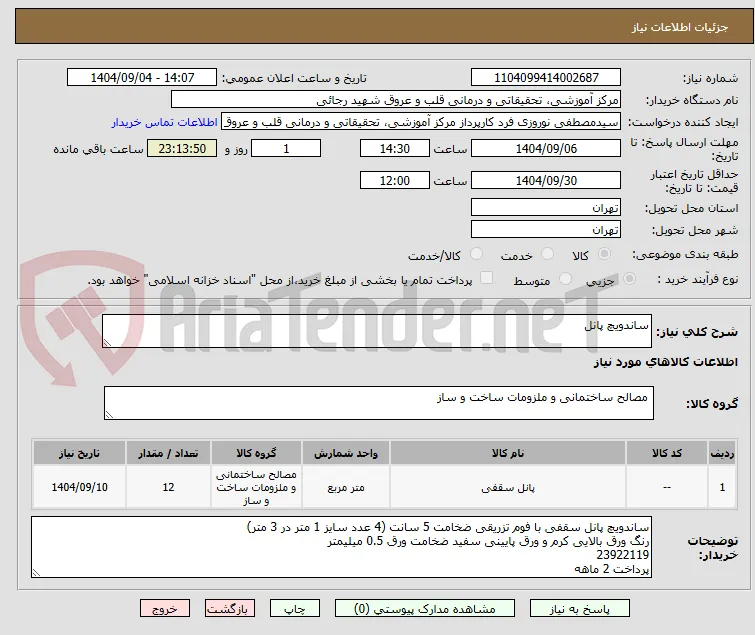Screen dimensions: 755x635
Task: Click the نام دستگاه خریدار field
Action: (x=396, y=100)
